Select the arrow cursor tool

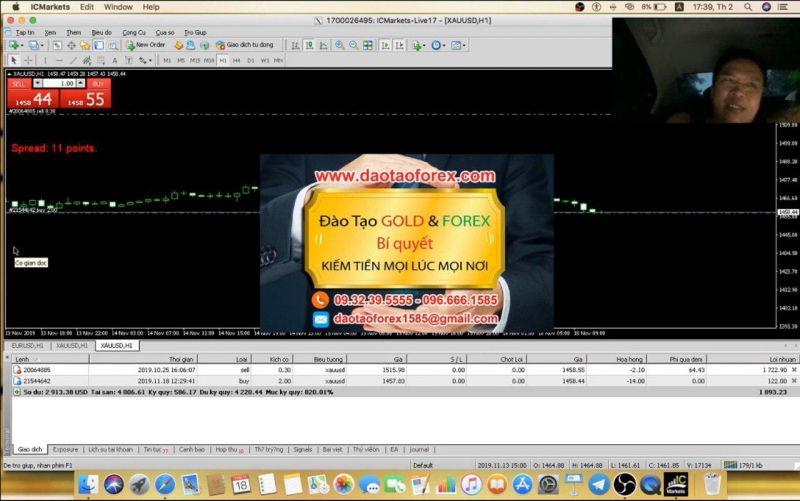14,60
